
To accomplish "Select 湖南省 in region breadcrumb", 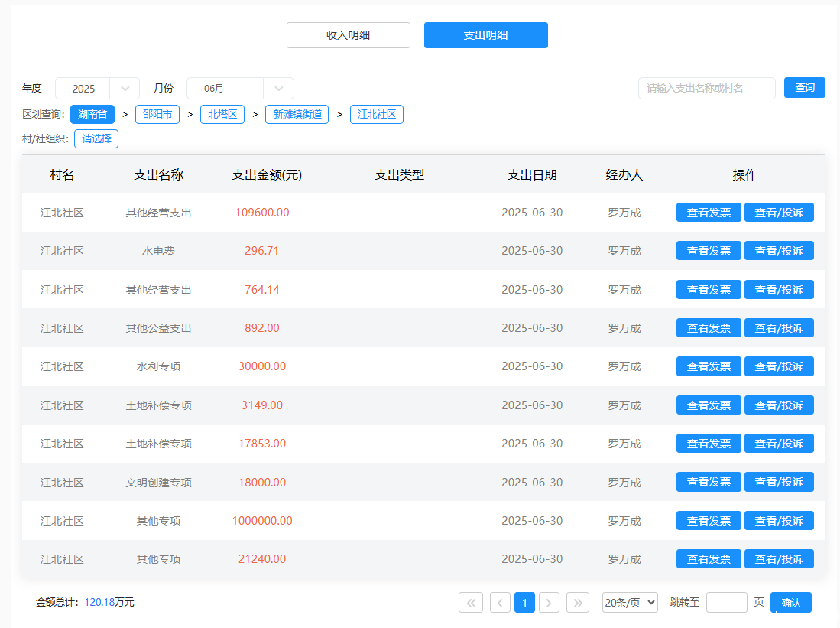I will (92, 115).
